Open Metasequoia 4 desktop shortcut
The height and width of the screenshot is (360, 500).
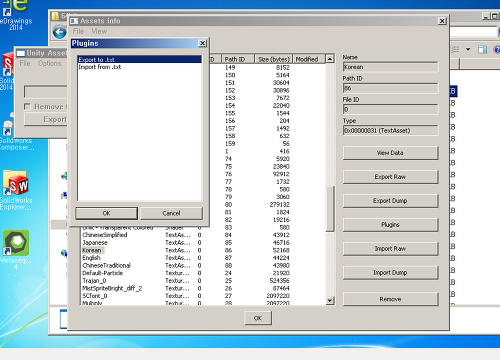click(x=16, y=250)
